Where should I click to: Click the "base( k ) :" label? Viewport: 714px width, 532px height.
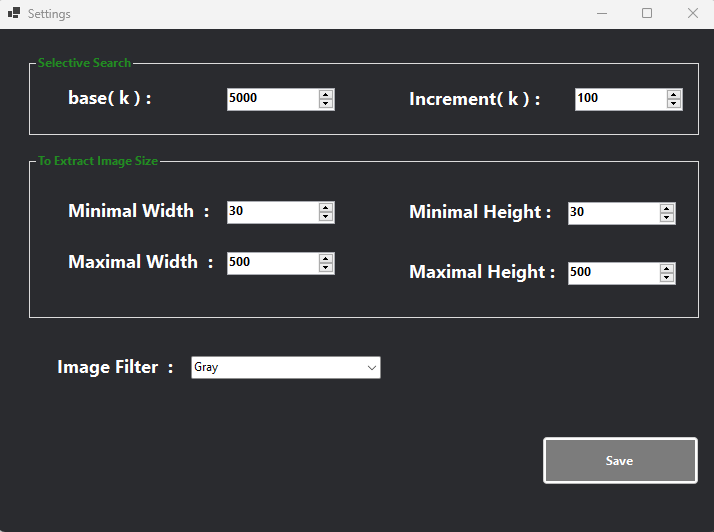(109, 98)
